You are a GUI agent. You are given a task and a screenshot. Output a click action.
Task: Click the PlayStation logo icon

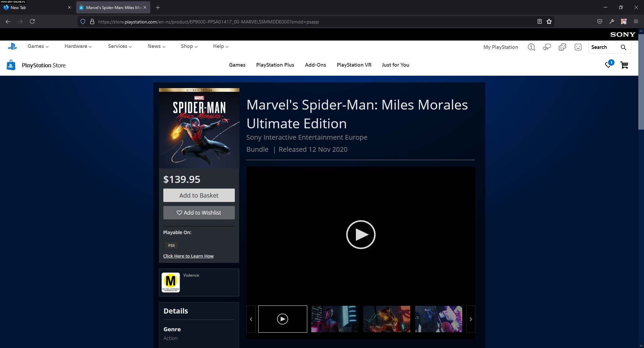pyautogui.click(x=12, y=47)
